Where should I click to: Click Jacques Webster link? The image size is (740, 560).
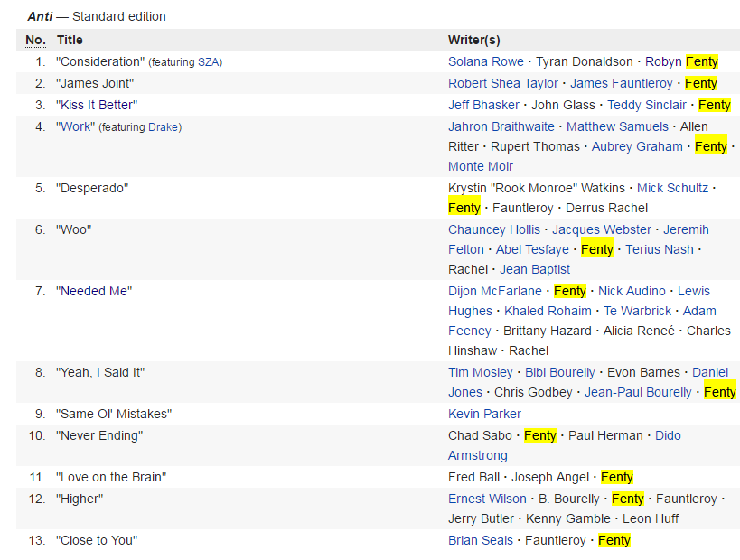pos(602,229)
